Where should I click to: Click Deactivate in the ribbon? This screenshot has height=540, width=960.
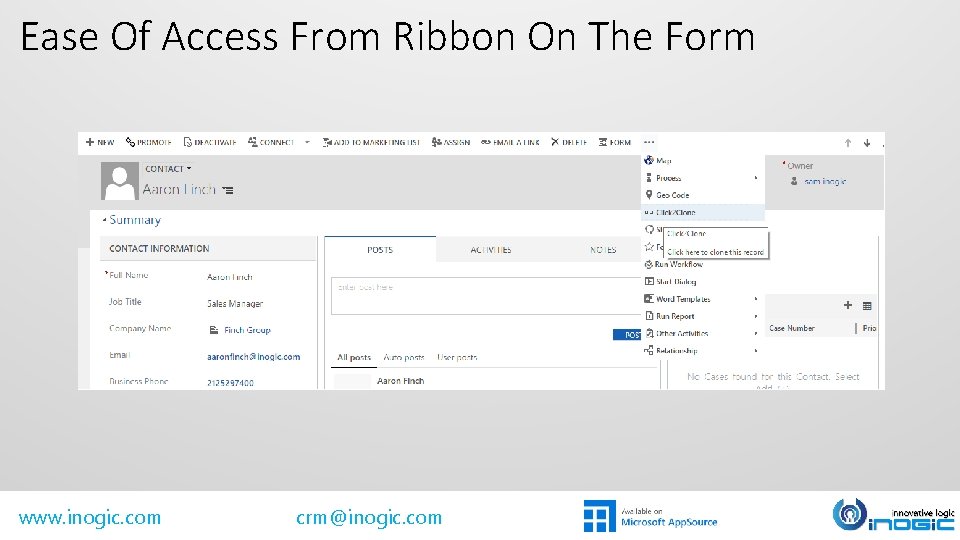(210, 142)
